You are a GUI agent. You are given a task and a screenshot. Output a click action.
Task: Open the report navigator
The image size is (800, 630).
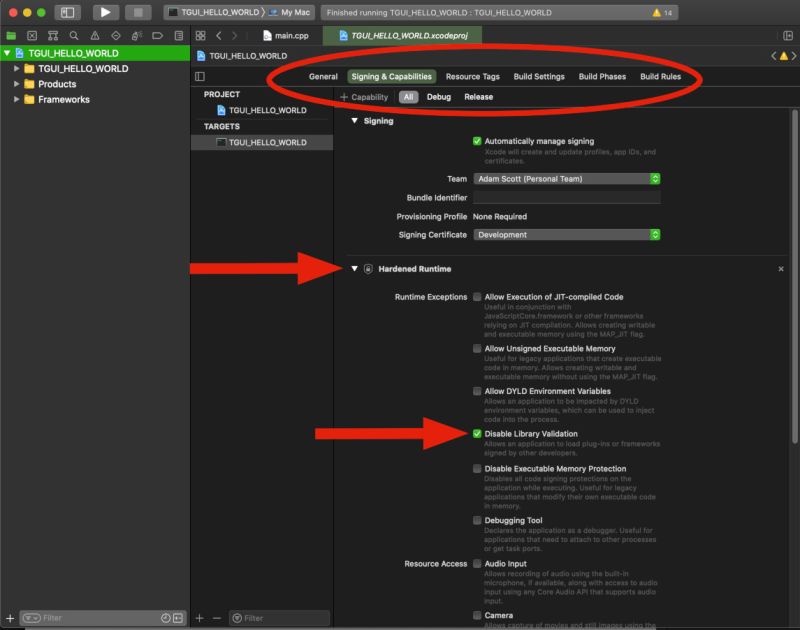click(179, 35)
